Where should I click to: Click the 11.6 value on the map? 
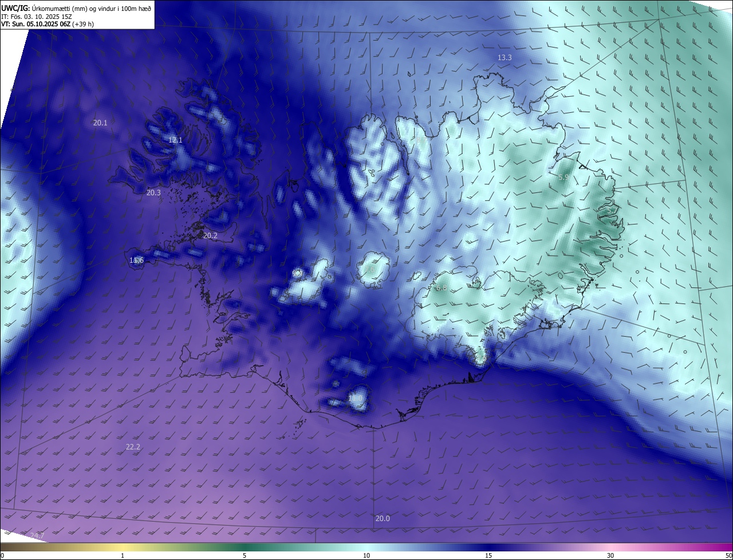(136, 261)
